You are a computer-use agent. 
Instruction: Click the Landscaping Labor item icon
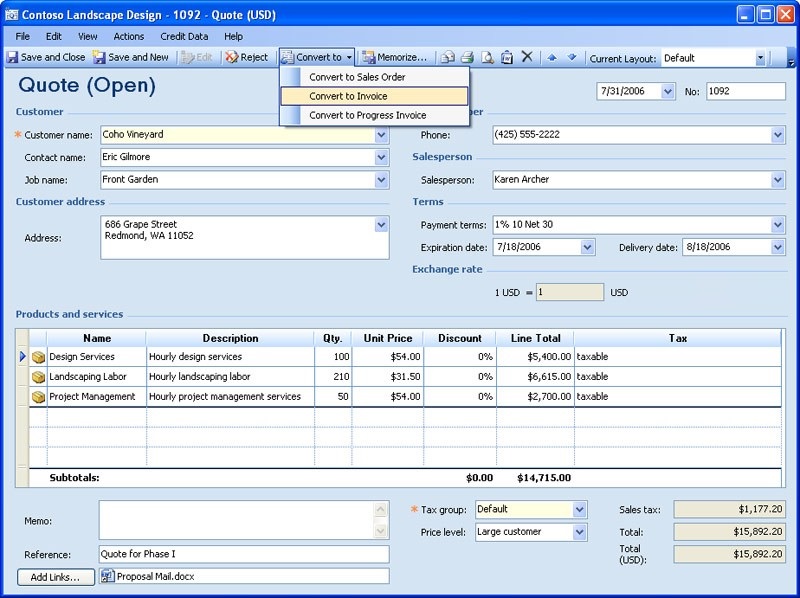(38, 377)
